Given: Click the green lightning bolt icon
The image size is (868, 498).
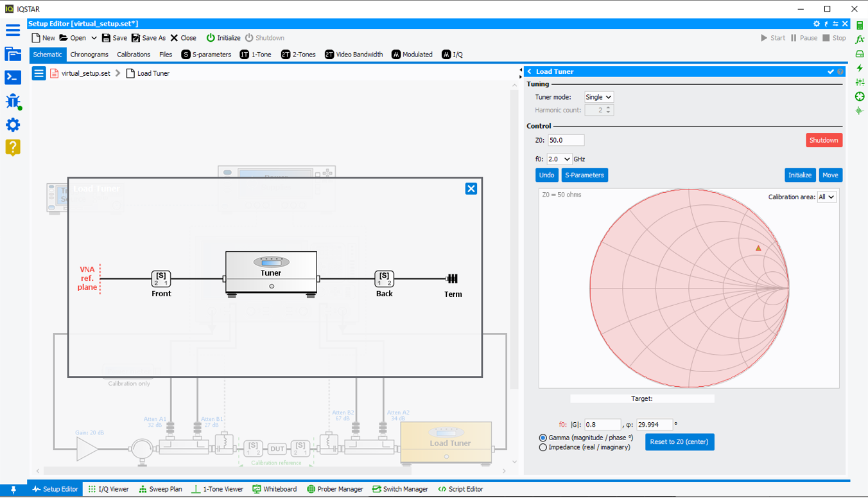Looking at the screenshot, I should [x=860, y=68].
